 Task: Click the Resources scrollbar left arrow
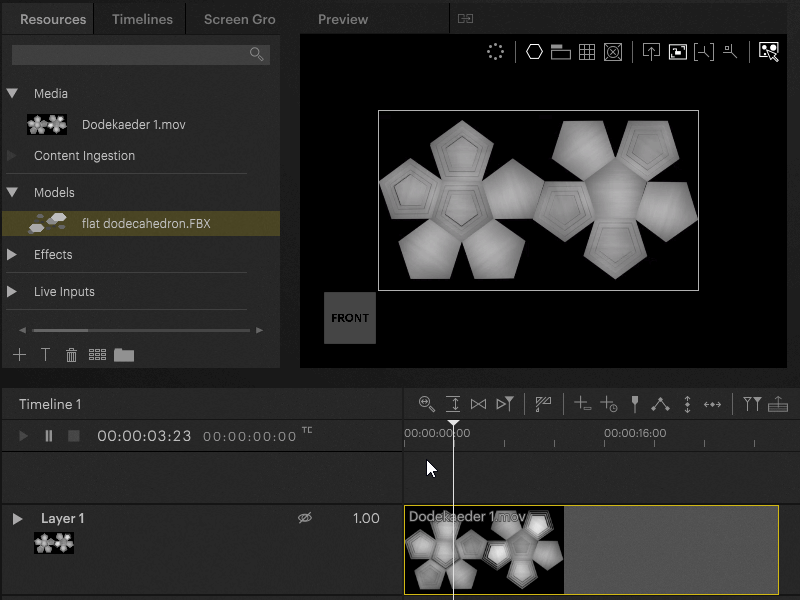click(x=22, y=331)
